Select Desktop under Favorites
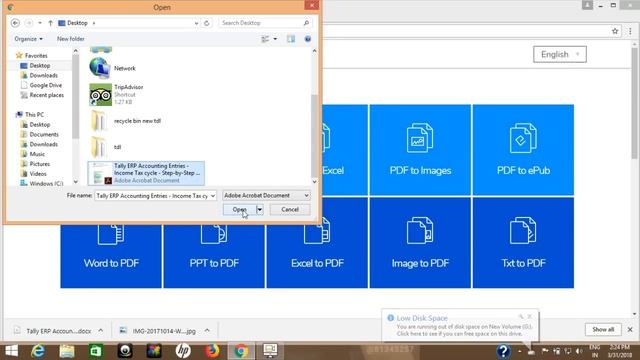 (x=40, y=66)
